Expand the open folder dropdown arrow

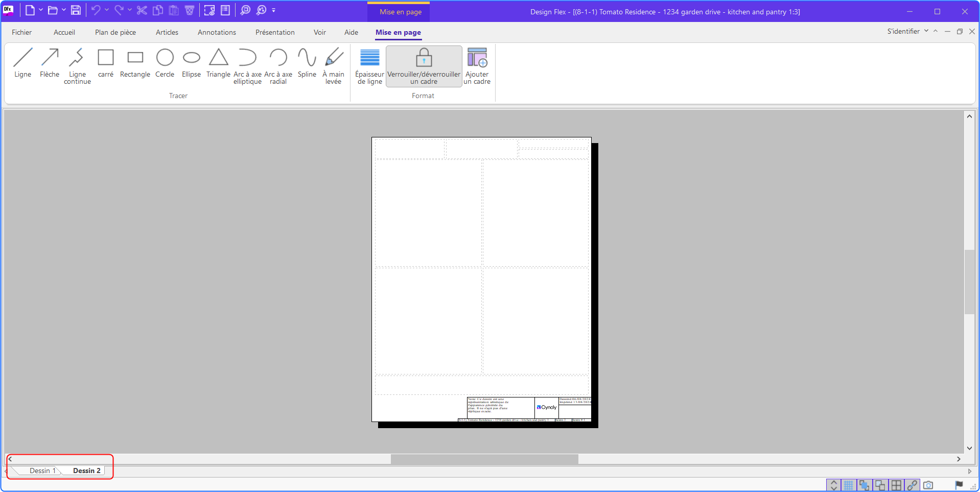point(64,10)
